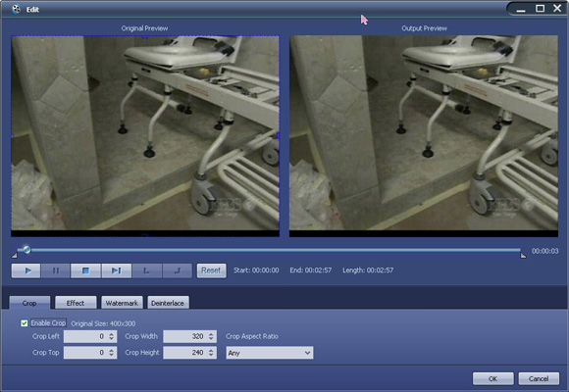Increase Crop Width with up arrow

(x=211, y=334)
